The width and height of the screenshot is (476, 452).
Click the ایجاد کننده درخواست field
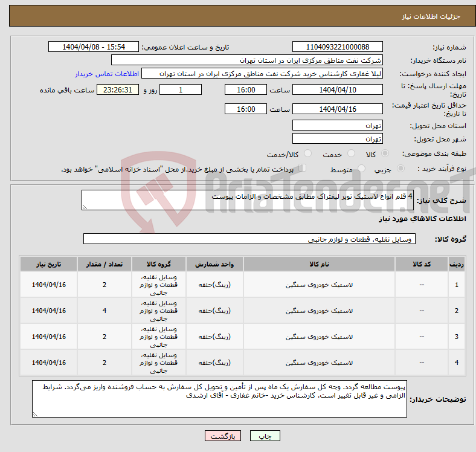262,74
